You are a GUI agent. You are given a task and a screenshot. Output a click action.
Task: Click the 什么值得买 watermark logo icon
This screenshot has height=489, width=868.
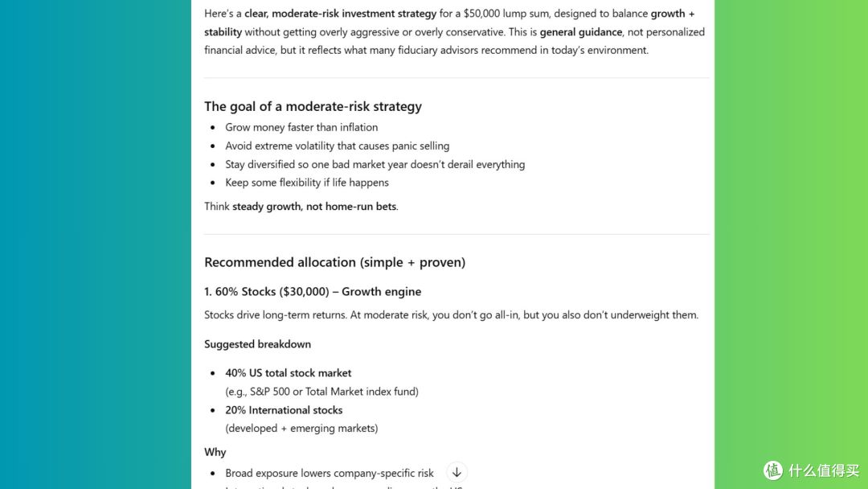click(773, 471)
